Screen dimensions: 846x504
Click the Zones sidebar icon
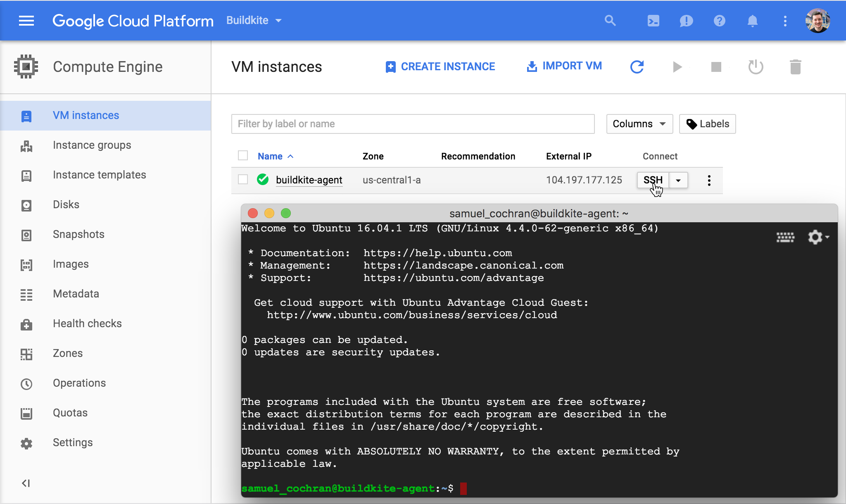[x=26, y=354]
